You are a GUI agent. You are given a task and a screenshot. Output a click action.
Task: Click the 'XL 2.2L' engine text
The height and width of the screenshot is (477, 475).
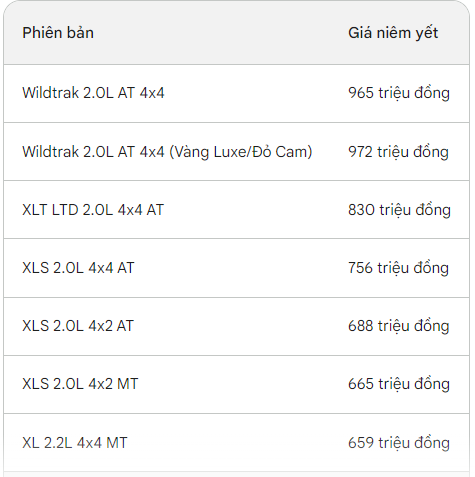click(47, 443)
